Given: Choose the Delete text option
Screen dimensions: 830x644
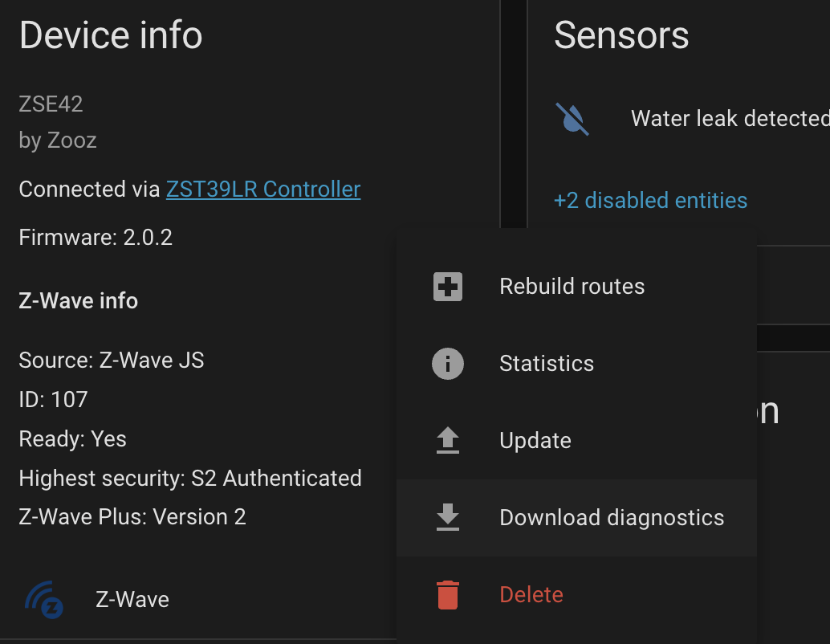Looking at the screenshot, I should tap(531, 595).
